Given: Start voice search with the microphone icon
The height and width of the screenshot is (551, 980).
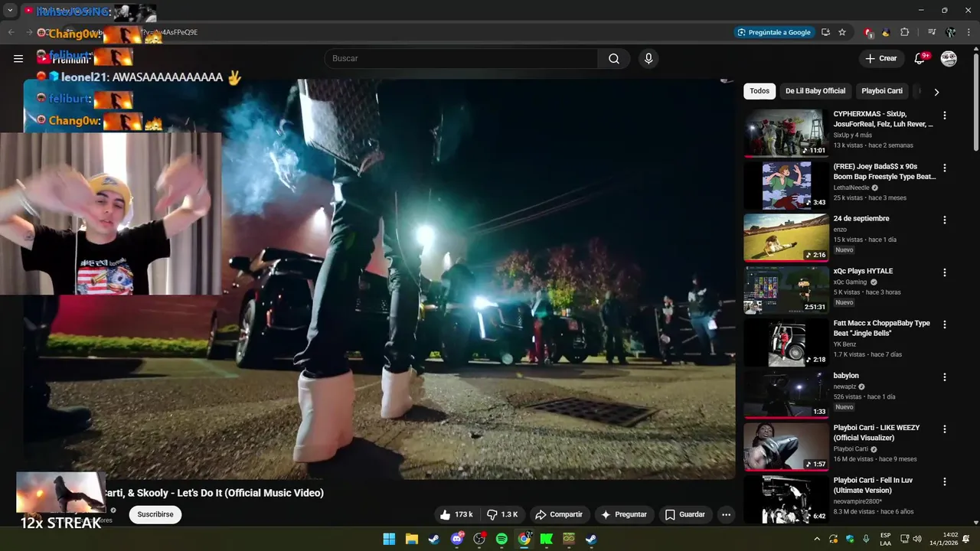Looking at the screenshot, I should click(x=648, y=58).
